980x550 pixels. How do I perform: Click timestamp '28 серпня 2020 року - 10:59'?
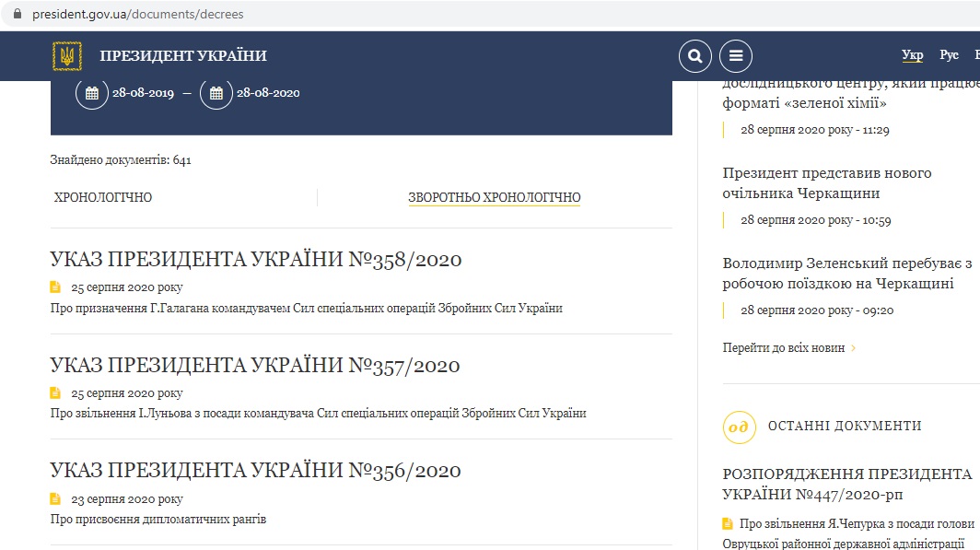pos(816,220)
